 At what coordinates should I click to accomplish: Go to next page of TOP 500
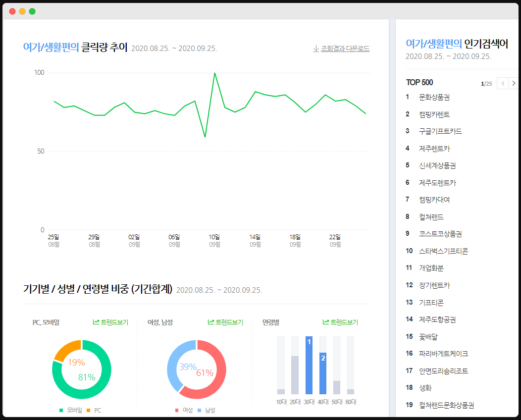point(514,83)
